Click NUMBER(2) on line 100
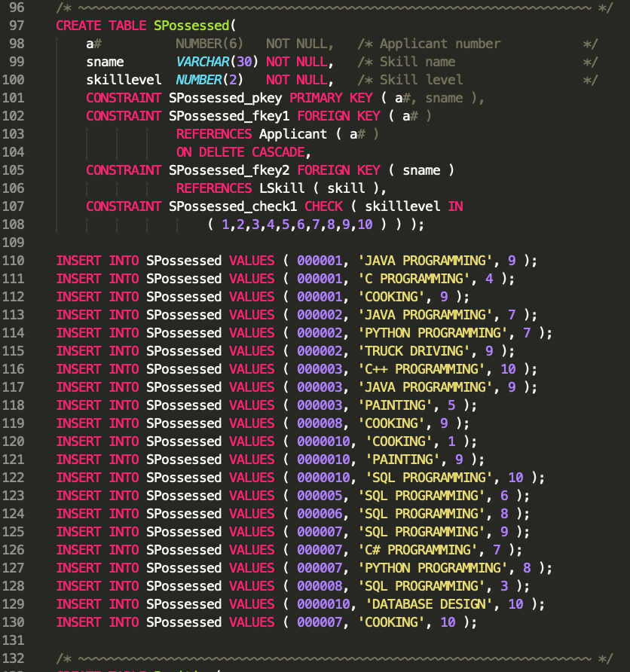This screenshot has width=630, height=672. (209, 80)
